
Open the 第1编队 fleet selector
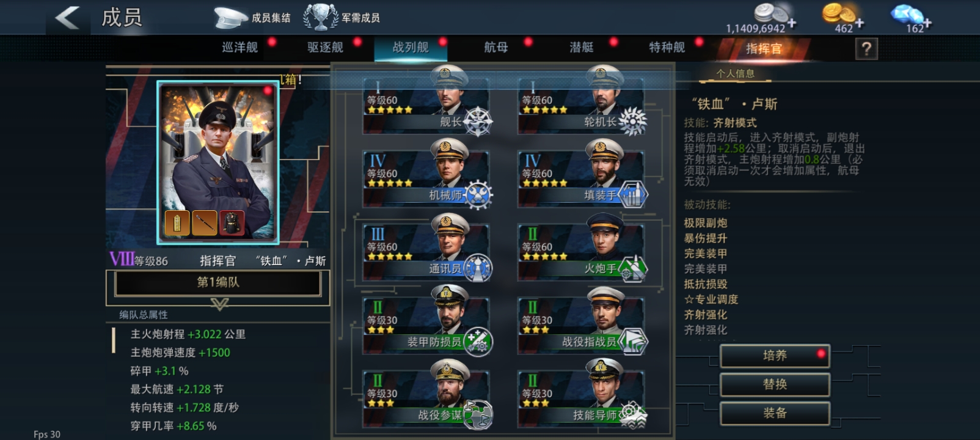pyautogui.click(x=218, y=282)
